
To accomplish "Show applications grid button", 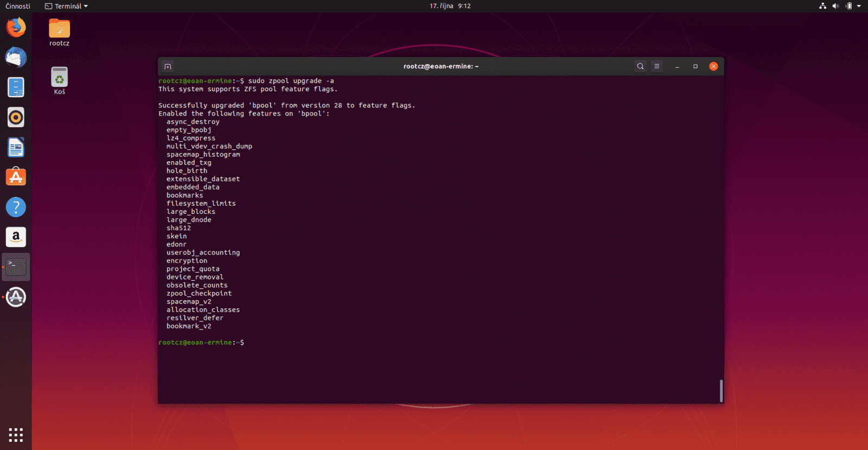I will click(16, 435).
